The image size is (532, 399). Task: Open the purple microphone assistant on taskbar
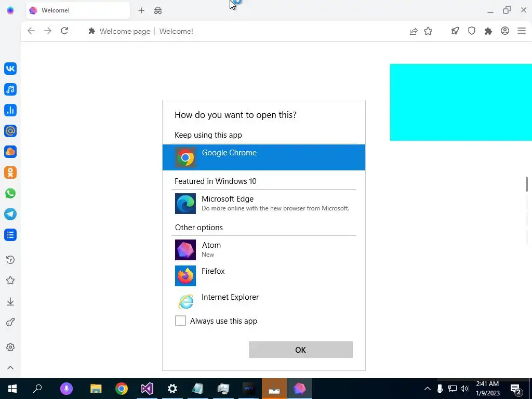tap(66, 389)
